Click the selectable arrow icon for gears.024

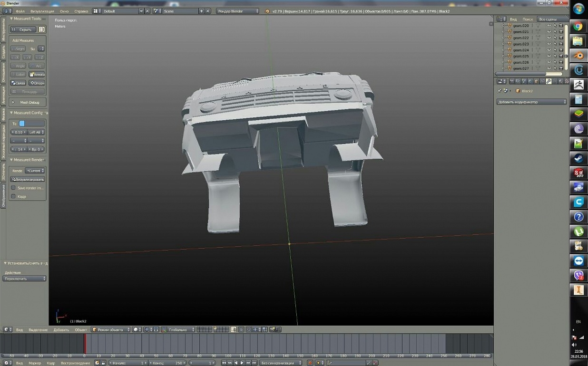tap(555, 50)
